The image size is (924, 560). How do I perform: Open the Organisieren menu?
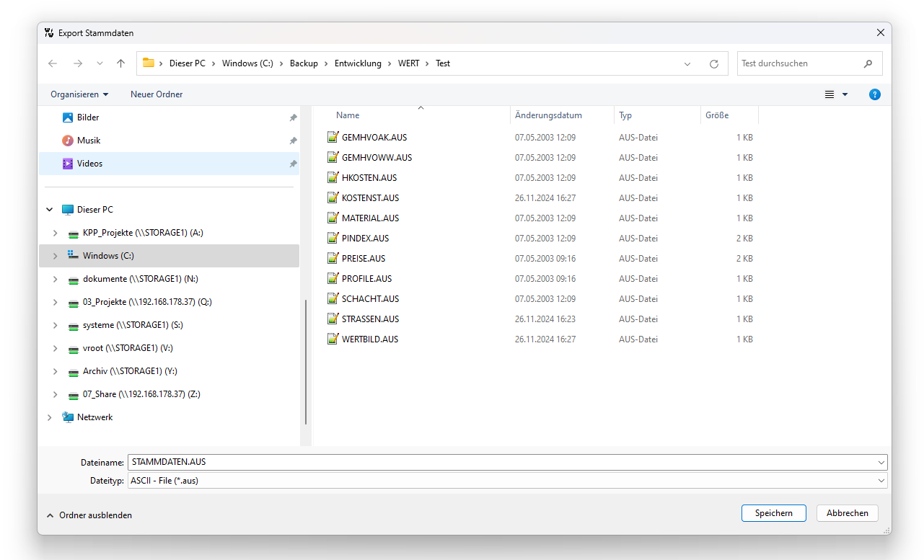pos(79,94)
